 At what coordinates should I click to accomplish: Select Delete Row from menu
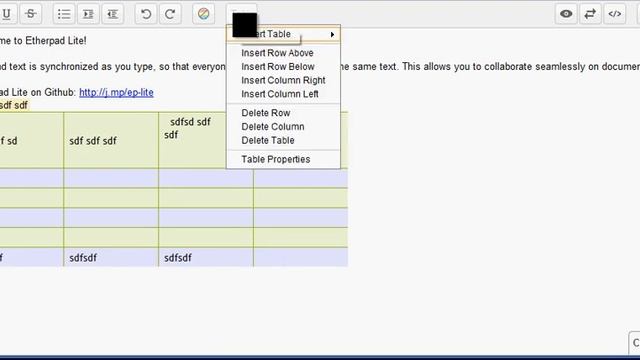pyautogui.click(x=266, y=113)
